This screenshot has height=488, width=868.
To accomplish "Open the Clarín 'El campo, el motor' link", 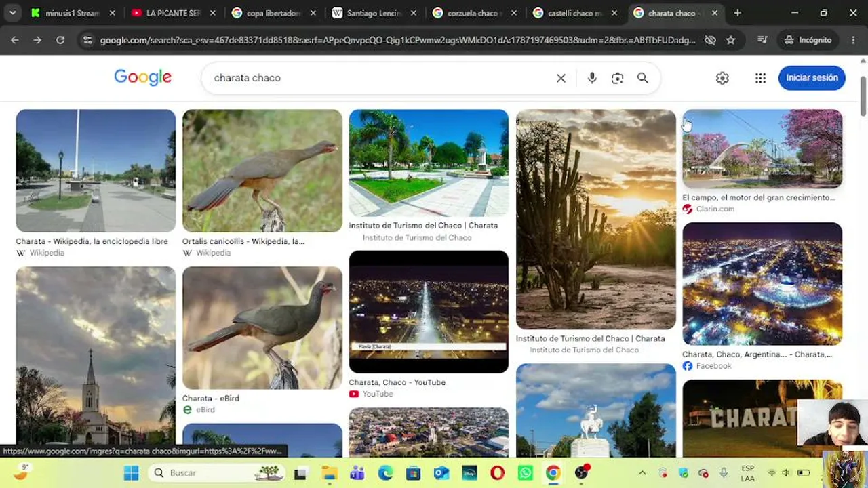I will coord(759,198).
